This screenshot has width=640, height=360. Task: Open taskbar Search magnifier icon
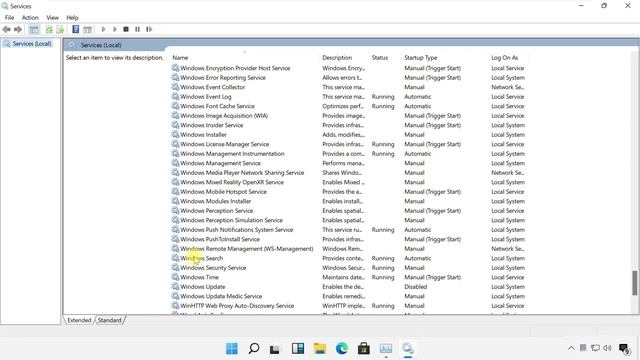click(x=253, y=349)
